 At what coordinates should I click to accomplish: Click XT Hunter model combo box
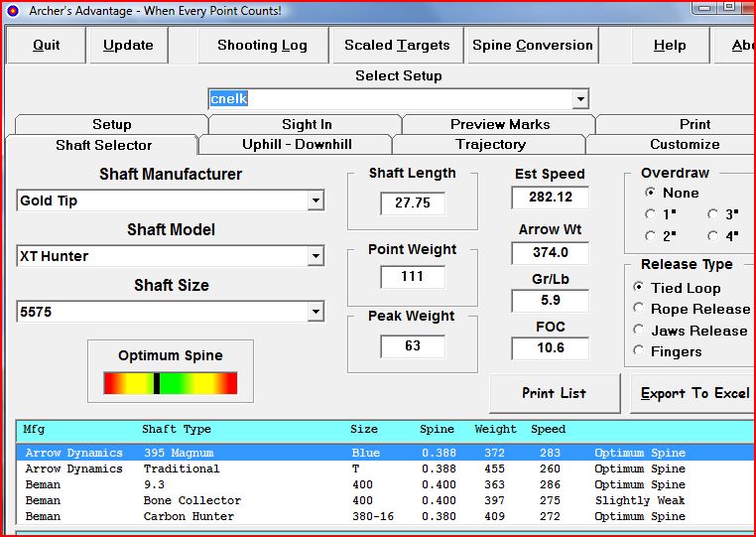[x=170, y=256]
